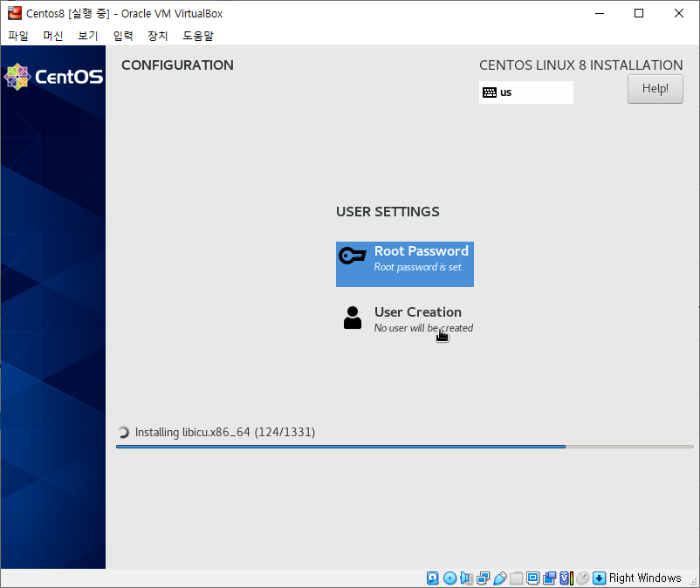Click the mouse integration status icon

582,578
